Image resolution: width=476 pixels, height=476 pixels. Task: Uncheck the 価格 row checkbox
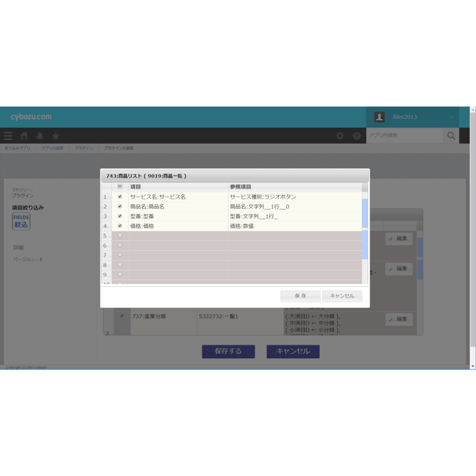pyautogui.click(x=120, y=226)
